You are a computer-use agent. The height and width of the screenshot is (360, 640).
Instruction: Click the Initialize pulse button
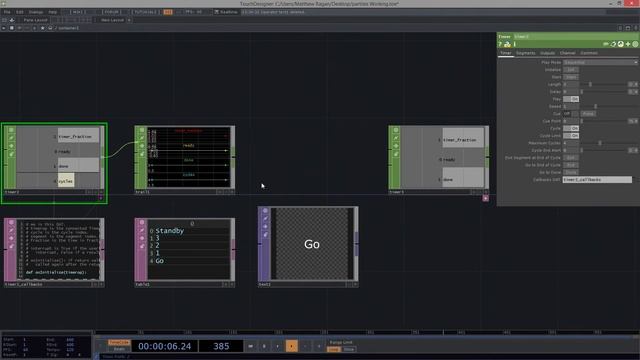[x=571, y=70]
